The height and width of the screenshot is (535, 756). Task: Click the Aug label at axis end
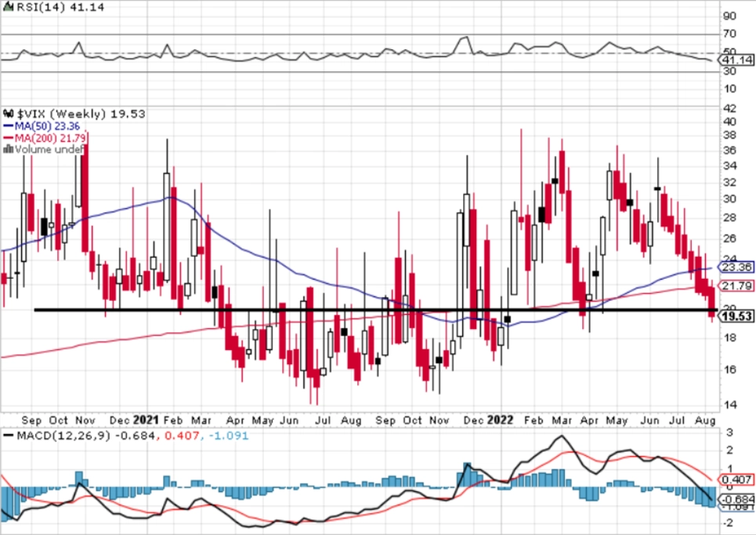pos(705,421)
